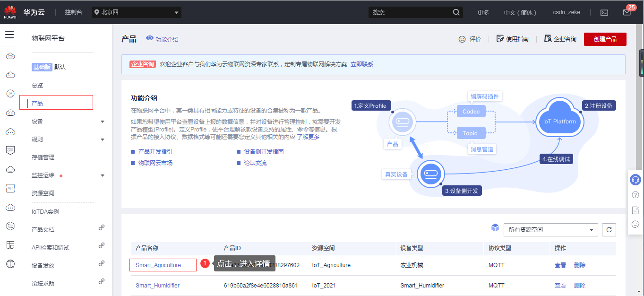Screen dimensions: 644x296
Task: Go to 控制台 console
Action: (x=74, y=12)
